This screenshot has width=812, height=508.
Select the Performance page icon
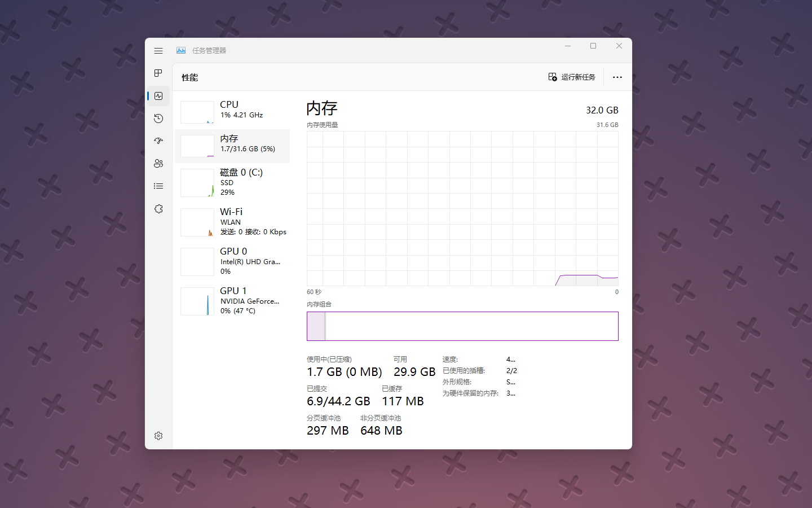[x=158, y=96]
